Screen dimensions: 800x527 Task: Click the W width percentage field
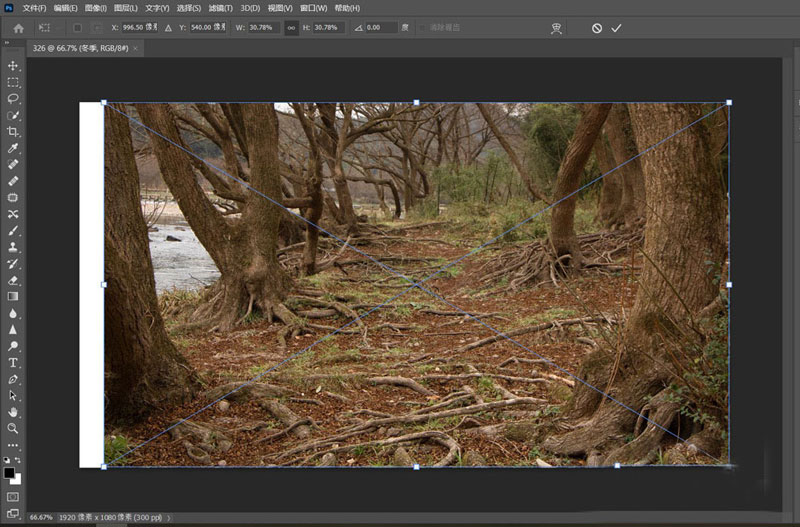point(263,28)
